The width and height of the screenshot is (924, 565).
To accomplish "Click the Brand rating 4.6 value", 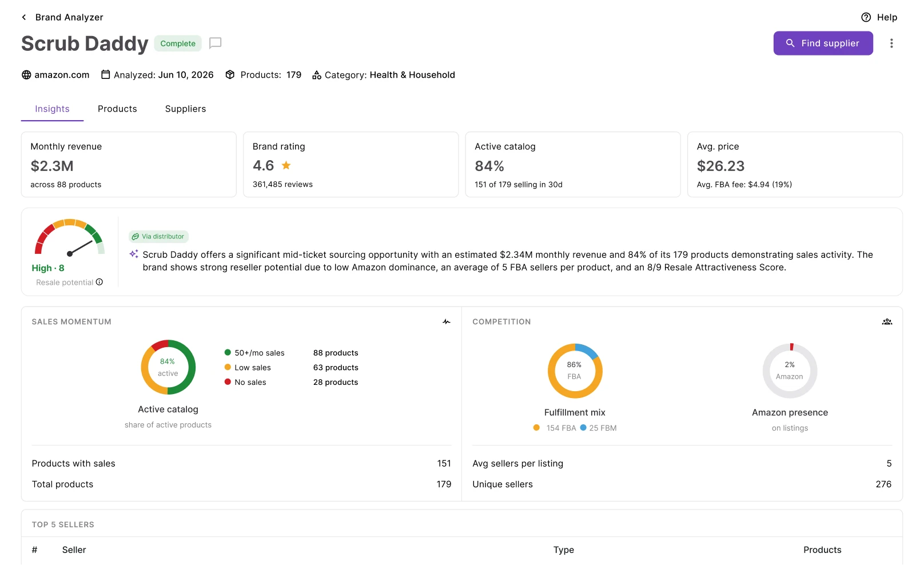I will coord(263,165).
